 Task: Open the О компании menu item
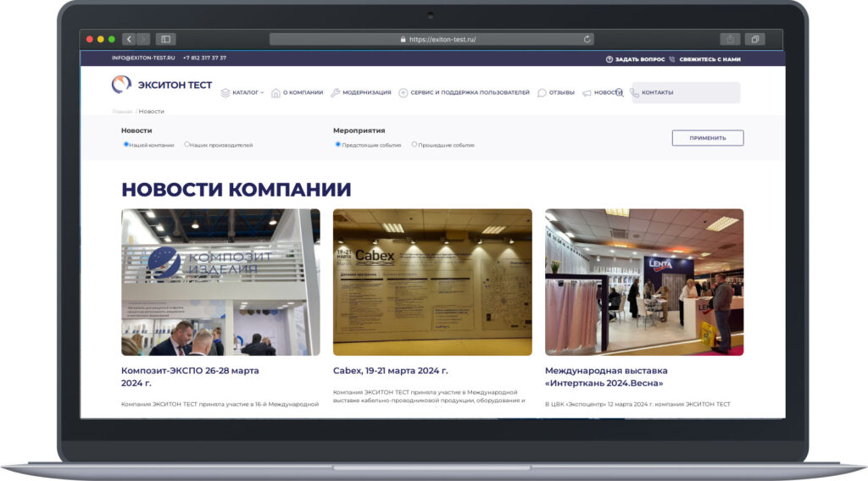click(x=303, y=92)
